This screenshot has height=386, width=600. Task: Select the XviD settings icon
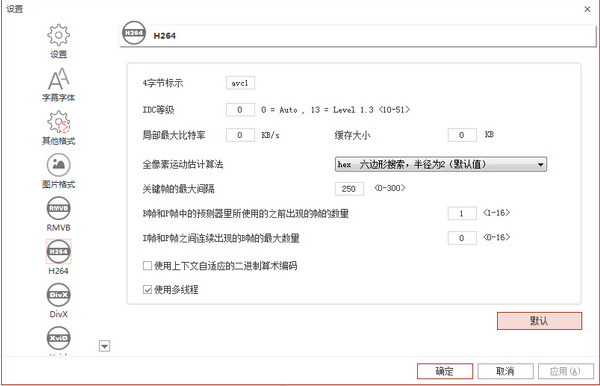[x=59, y=339]
